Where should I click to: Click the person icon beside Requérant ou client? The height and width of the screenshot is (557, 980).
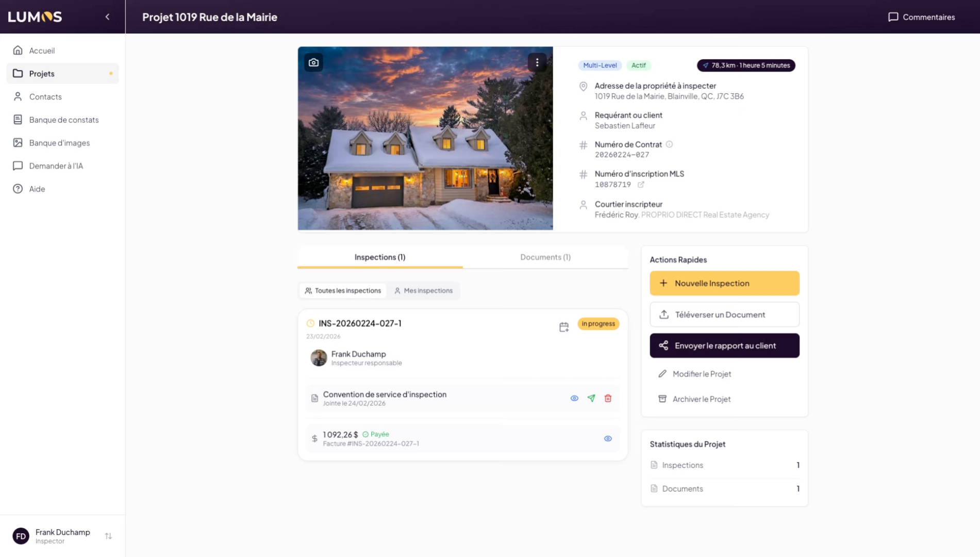coord(583,116)
